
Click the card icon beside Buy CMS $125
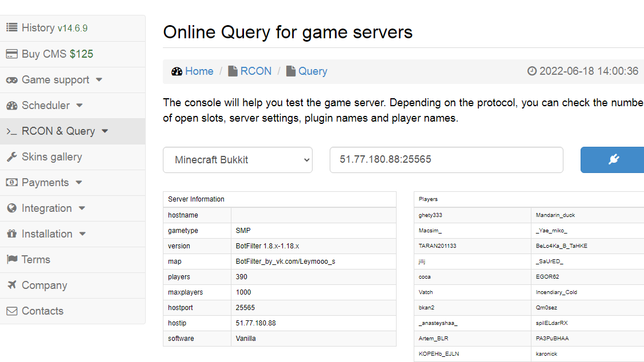tap(11, 54)
